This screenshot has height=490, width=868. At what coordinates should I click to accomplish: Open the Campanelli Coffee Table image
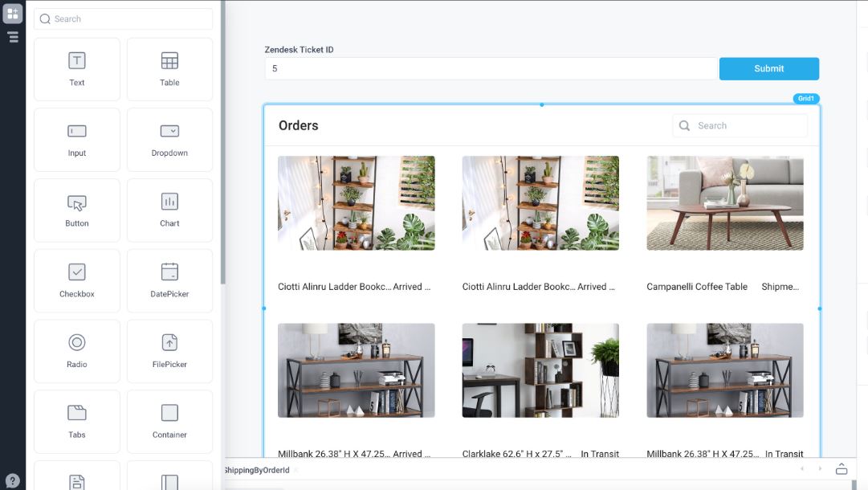pyautogui.click(x=724, y=202)
